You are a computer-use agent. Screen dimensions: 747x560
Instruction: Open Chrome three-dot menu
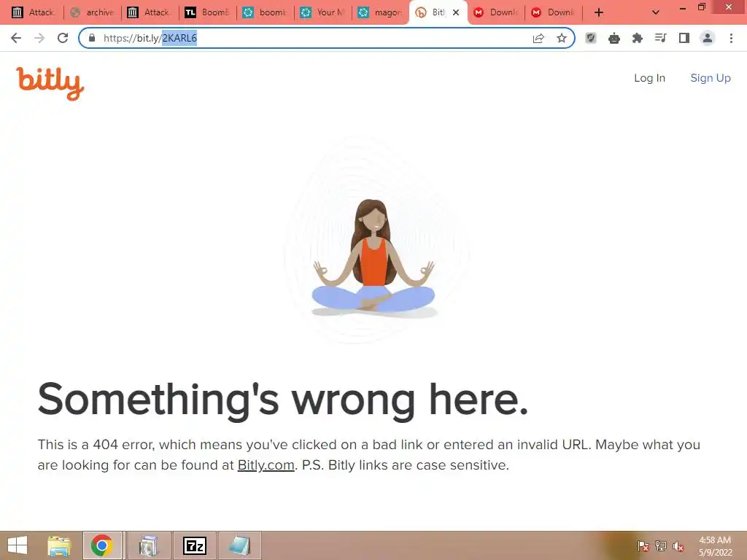click(731, 38)
